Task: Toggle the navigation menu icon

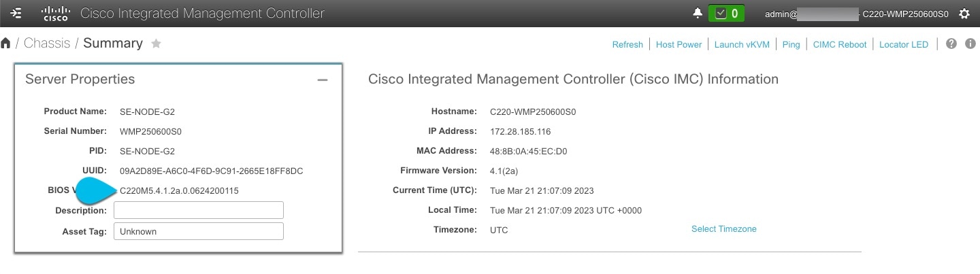Action: pyautogui.click(x=16, y=14)
